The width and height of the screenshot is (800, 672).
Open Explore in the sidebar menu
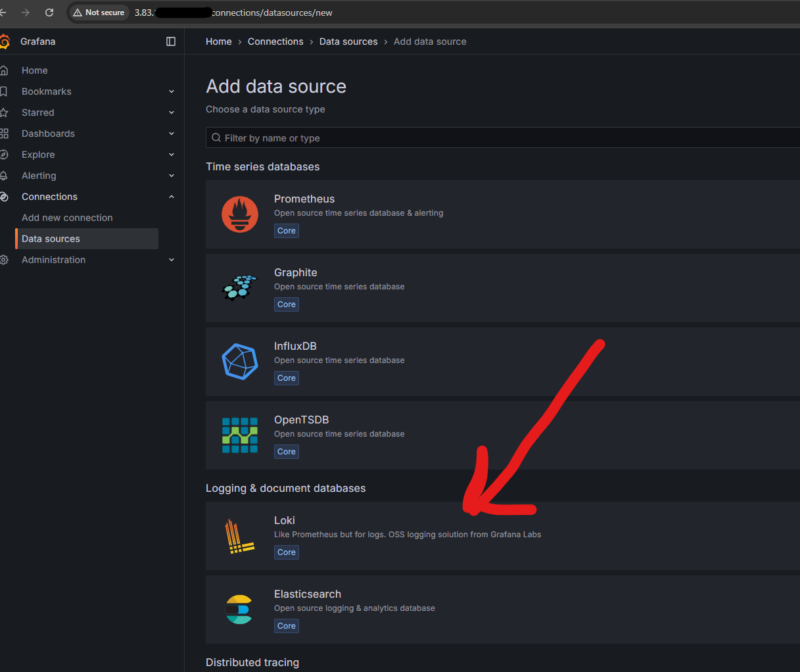(x=38, y=155)
